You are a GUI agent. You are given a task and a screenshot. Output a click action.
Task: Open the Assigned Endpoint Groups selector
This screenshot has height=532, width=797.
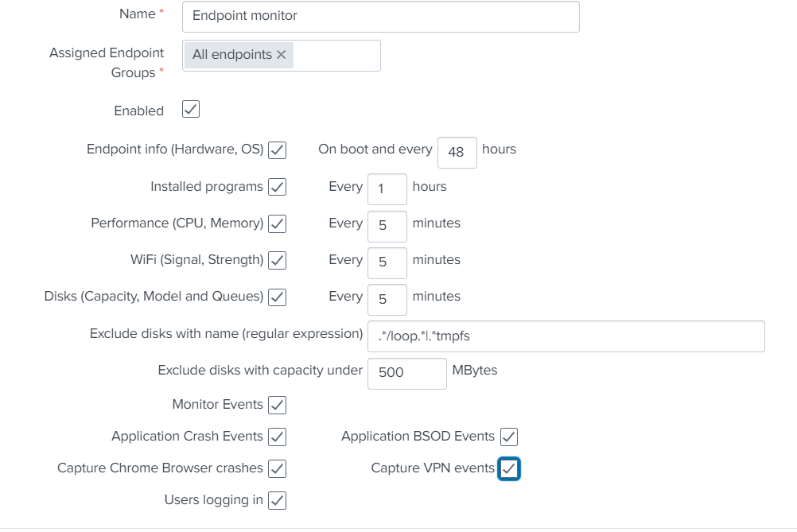pyautogui.click(x=336, y=56)
